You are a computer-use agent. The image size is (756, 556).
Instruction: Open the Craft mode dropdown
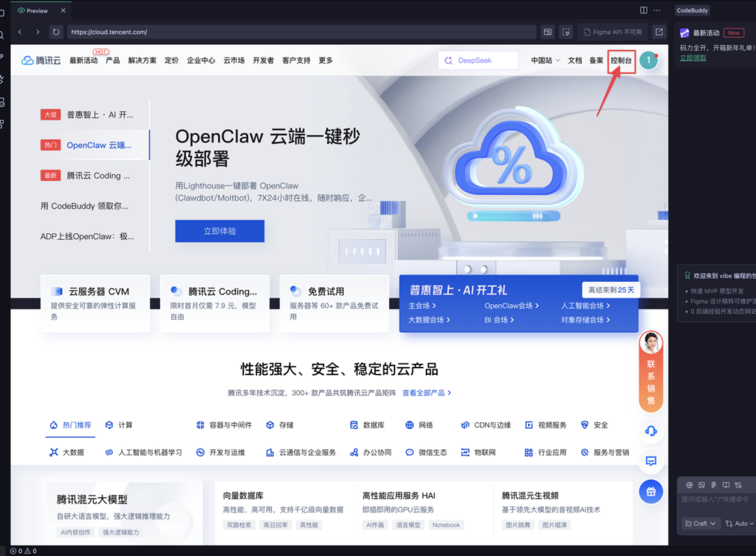(x=700, y=524)
